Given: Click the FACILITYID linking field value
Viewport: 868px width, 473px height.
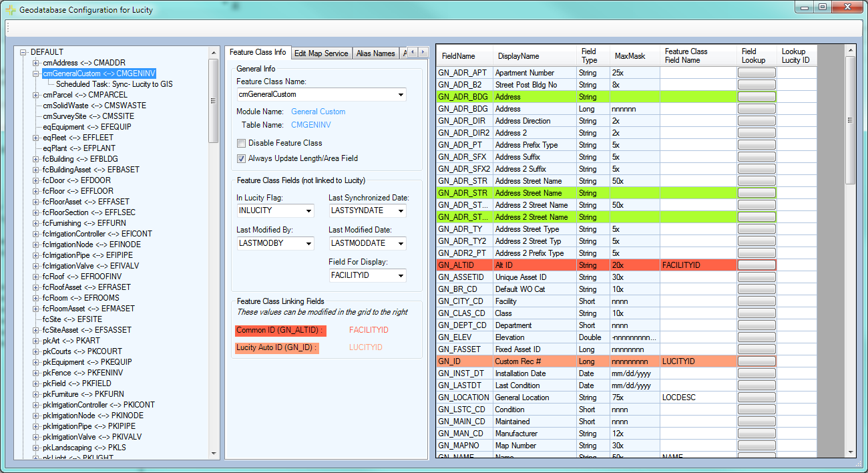Looking at the screenshot, I should pyautogui.click(x=369, y=330).
